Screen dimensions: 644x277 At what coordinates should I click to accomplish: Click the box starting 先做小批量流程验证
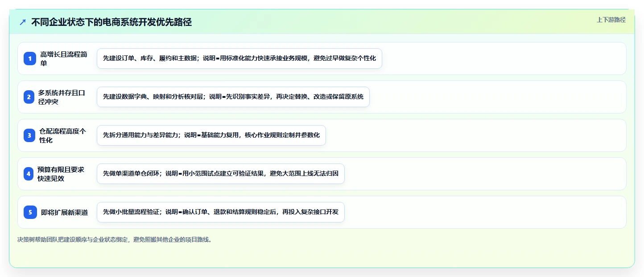[221, 212]
